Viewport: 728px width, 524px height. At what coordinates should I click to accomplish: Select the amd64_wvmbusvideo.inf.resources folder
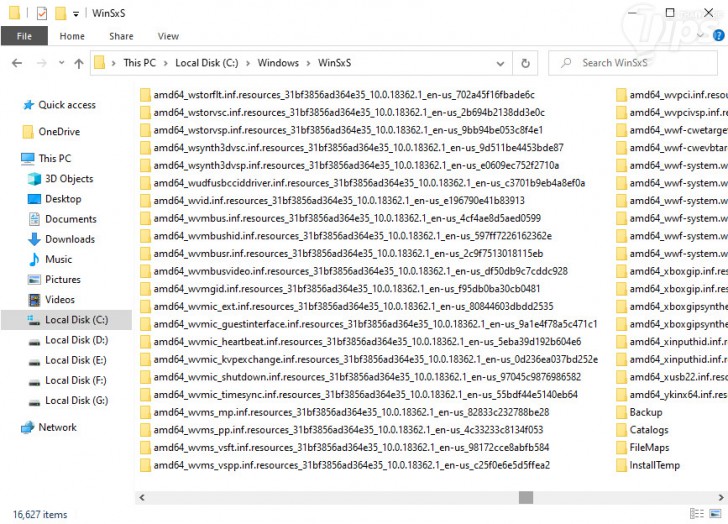[354, 271]
